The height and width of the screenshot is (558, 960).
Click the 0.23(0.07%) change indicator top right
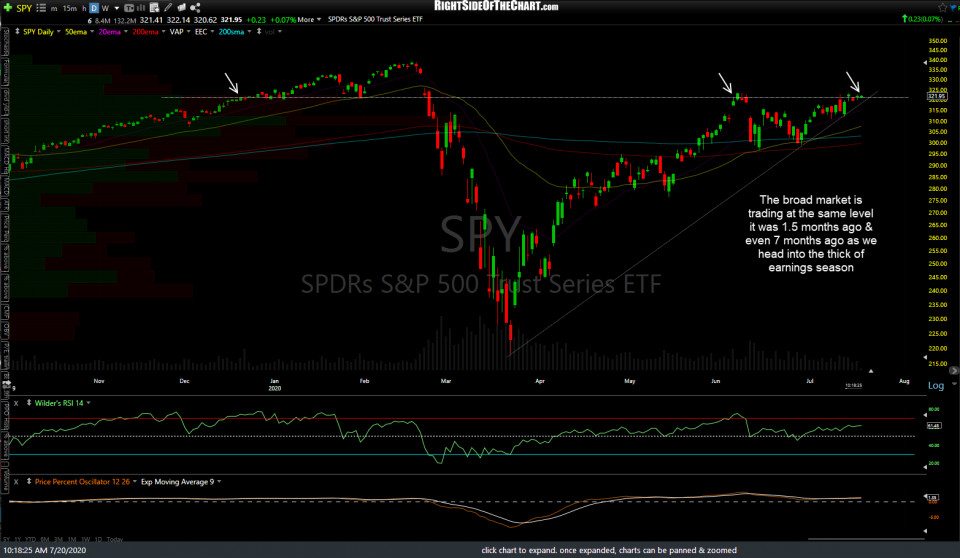(x=922, y=19)
